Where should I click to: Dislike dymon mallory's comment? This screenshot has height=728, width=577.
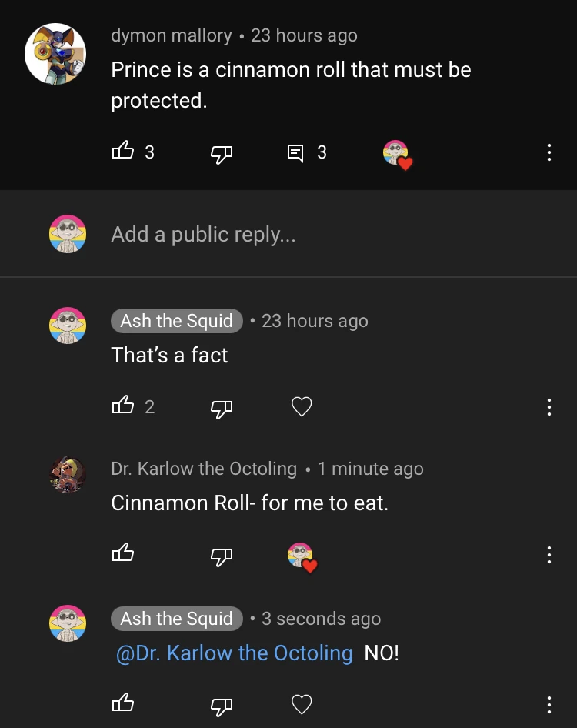222,153
